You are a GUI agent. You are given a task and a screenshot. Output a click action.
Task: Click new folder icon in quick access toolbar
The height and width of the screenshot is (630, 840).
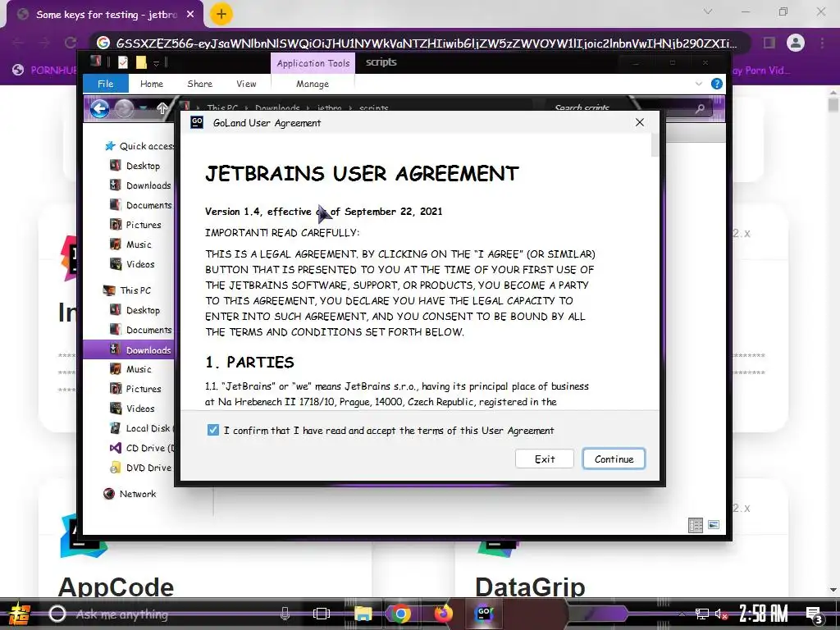[141, 62]
